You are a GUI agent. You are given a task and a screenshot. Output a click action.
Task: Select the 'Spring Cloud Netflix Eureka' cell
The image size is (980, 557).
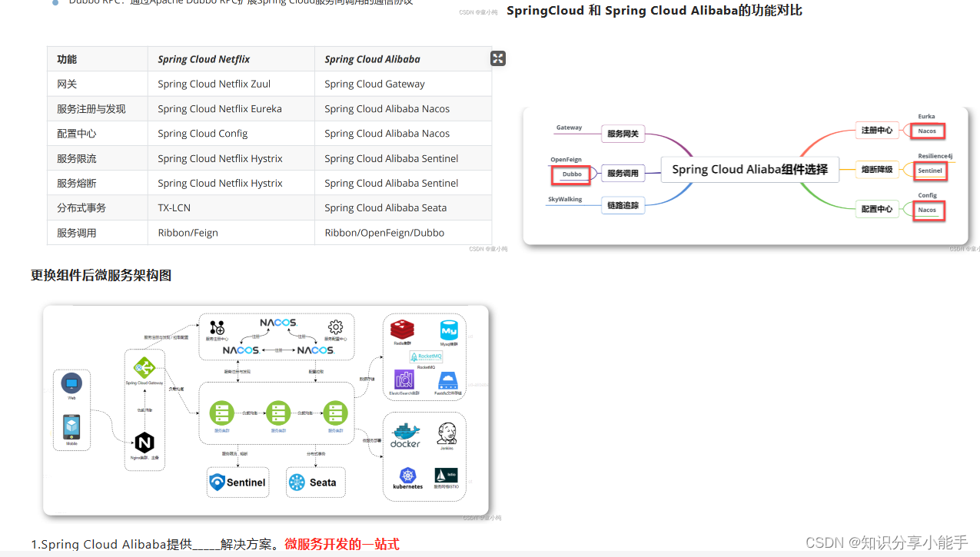point(231,108)
